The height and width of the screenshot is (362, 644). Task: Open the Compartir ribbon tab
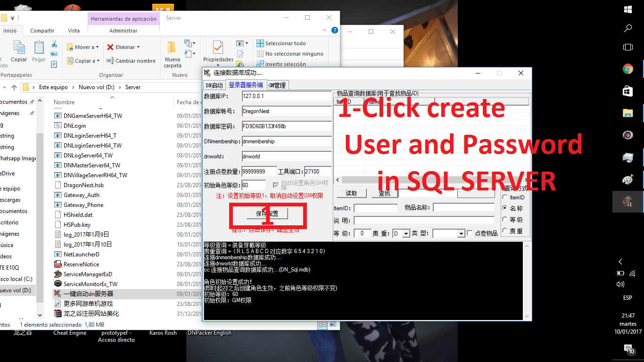pyautogui.click(x=42, y=31)
